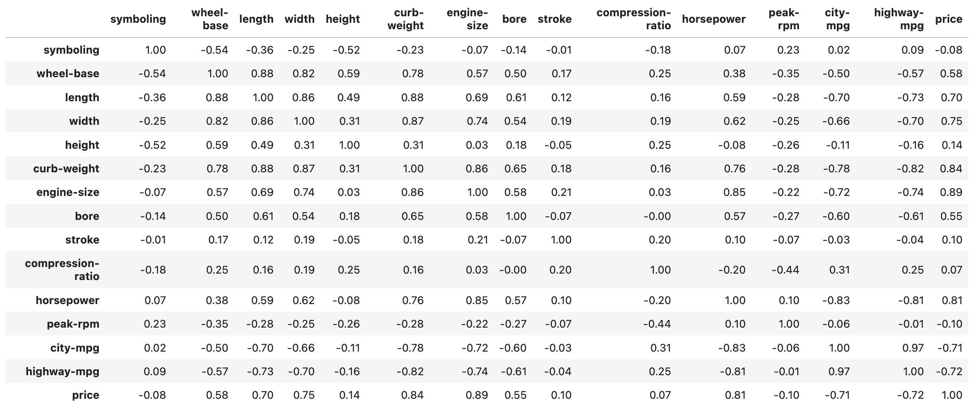
Task: Select horsepower value in the height row
Action: [x=731, y=145]
